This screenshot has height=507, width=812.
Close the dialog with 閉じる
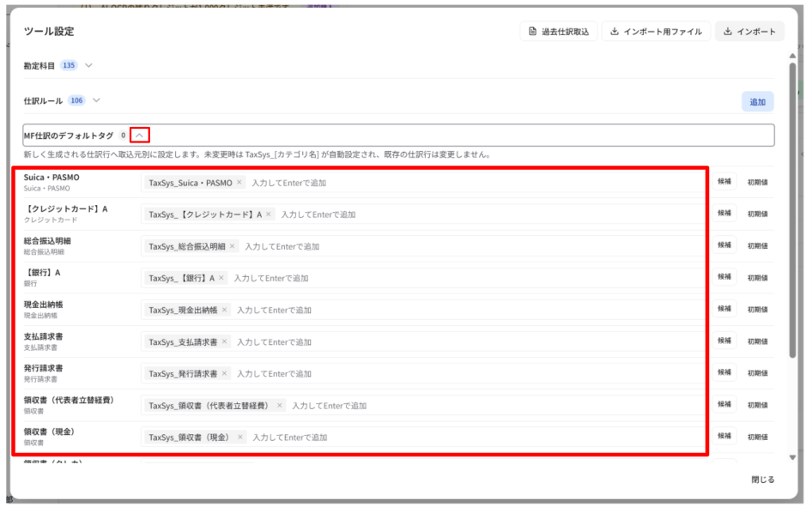point(763,480)
